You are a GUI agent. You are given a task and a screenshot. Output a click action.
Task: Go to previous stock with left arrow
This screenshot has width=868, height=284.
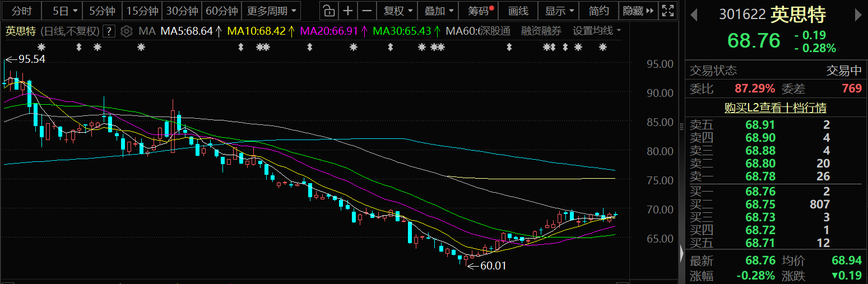tap(694, 15)
